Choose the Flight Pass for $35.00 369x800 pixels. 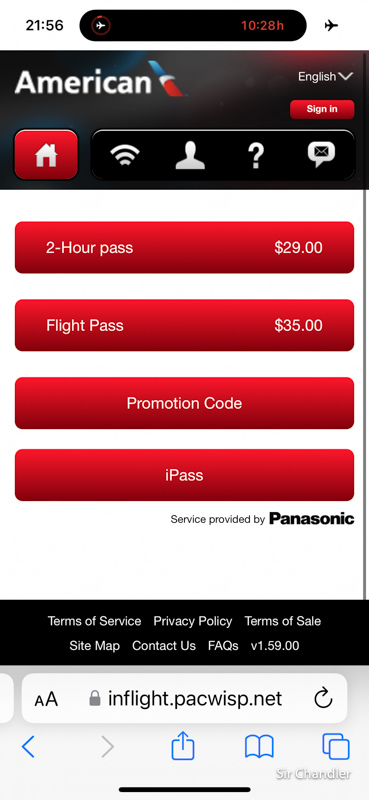point(184,325)
